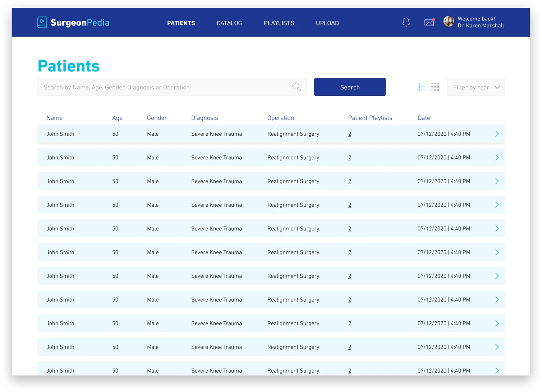This screenshot has width=542, height=392.
Task: Click the Gender column header
Action: tap(157, 118)
